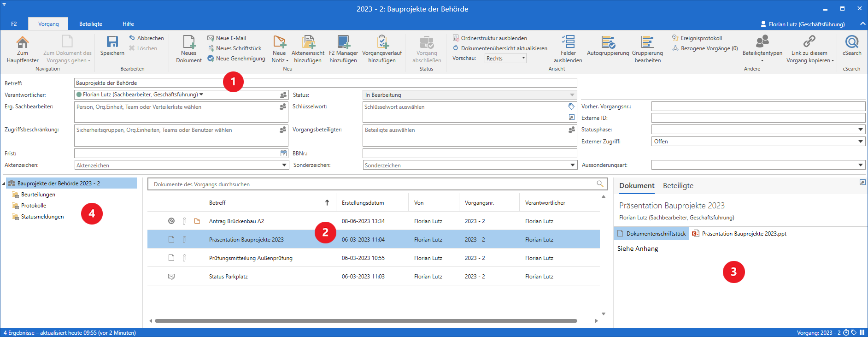Image resolution: width=868 pixels, height=337 pixels.
Task: Click the Felder ausblenden icon
Action: 568,42
